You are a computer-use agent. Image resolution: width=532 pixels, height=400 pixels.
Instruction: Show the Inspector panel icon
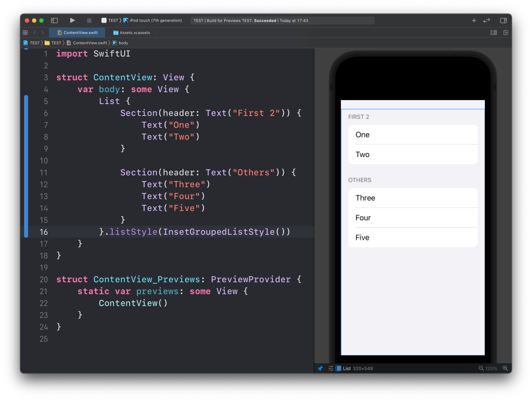coord(503,21)
